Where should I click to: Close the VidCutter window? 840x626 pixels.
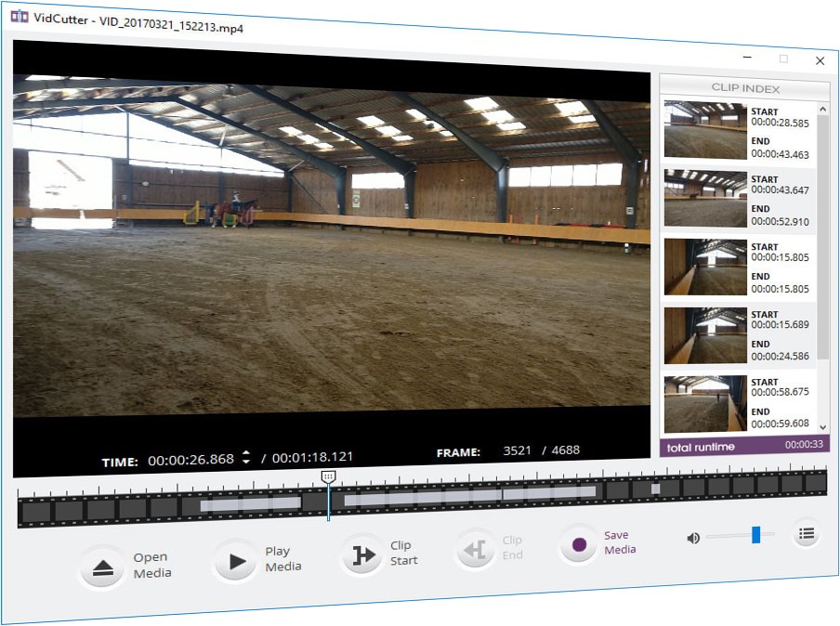tap(820, 61)
